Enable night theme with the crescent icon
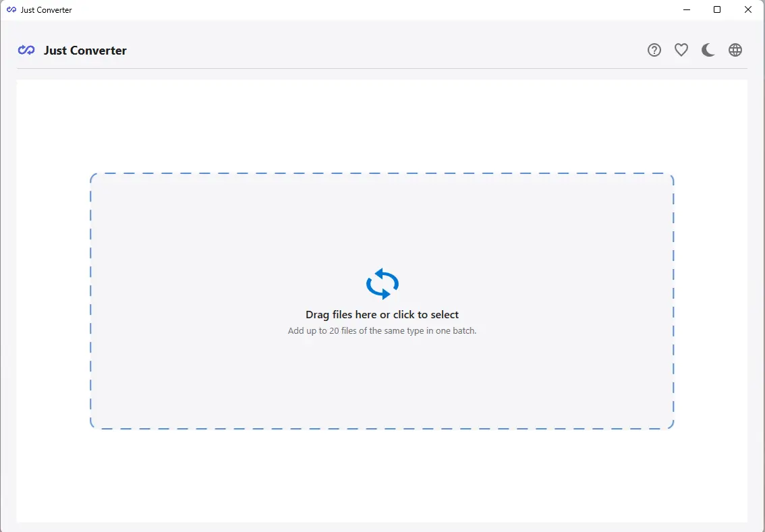The width and height of the screenshot is (765, 532). coord(708,50)
